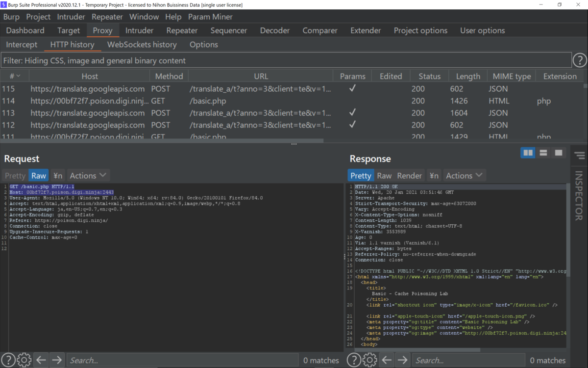This screenshot has width=588, height=368.
Task: Select the Render response view
Action: (409, 176)
